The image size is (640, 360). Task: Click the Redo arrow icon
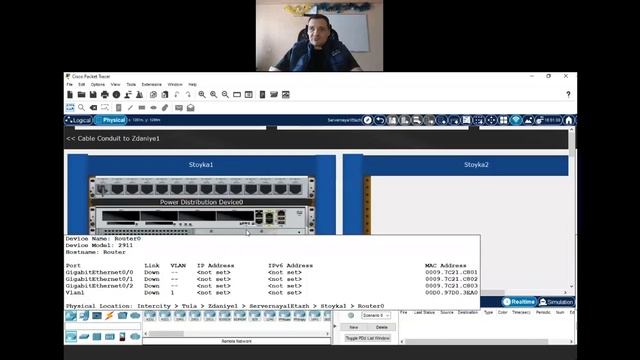tap(188, 95)
